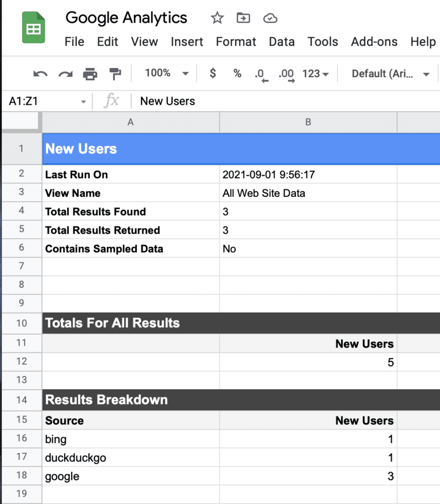Star the Google Analytics spreadsheet
Viewport: 440px width, 504px height.
click(217, 18)
